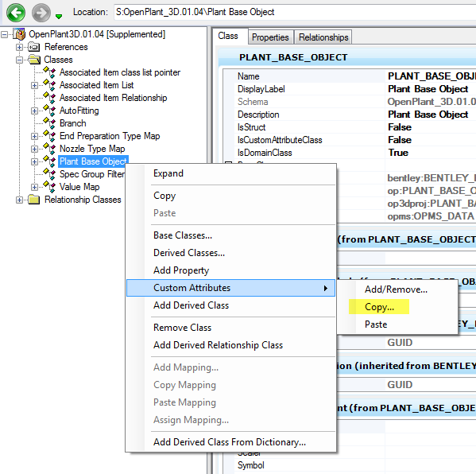Click the Associated Item List class icon
The width and height of the screenshot is (476, 474).
(49, 85)
